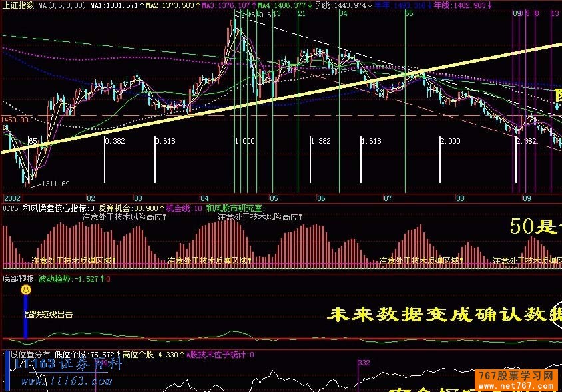Click the 1450.00 price level label
This screenshot has height=392, width=562.
click(15, 120)
